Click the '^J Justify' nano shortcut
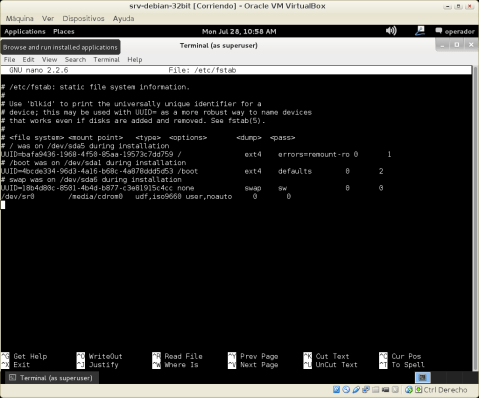The image size is (479, 398). click(x=97, y=365)
